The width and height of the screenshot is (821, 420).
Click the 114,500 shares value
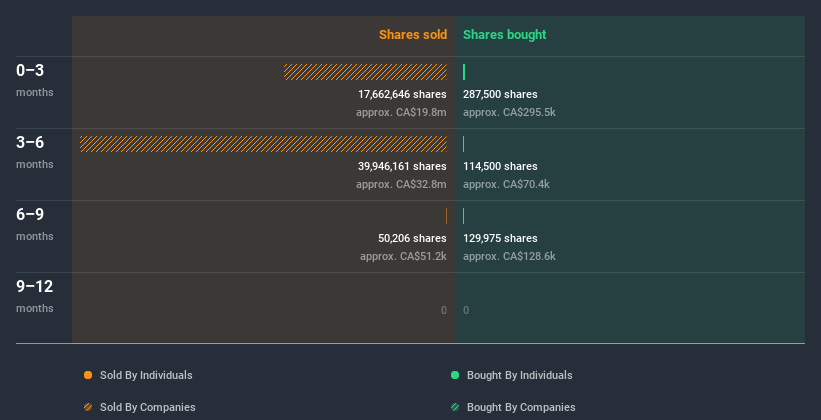(500, 167)
